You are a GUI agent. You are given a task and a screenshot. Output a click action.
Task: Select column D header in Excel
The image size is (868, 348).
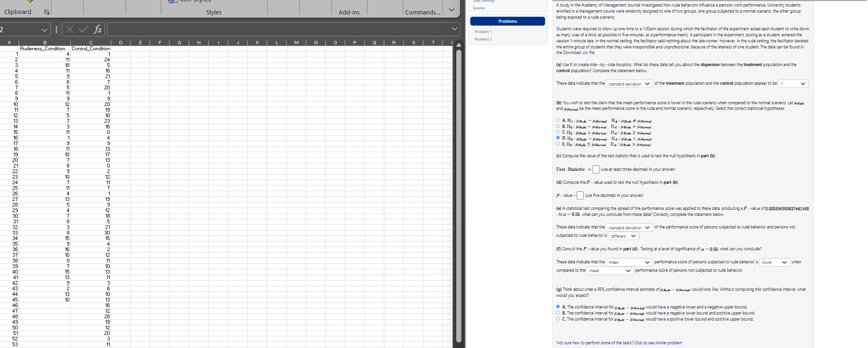tap(120, 42)
